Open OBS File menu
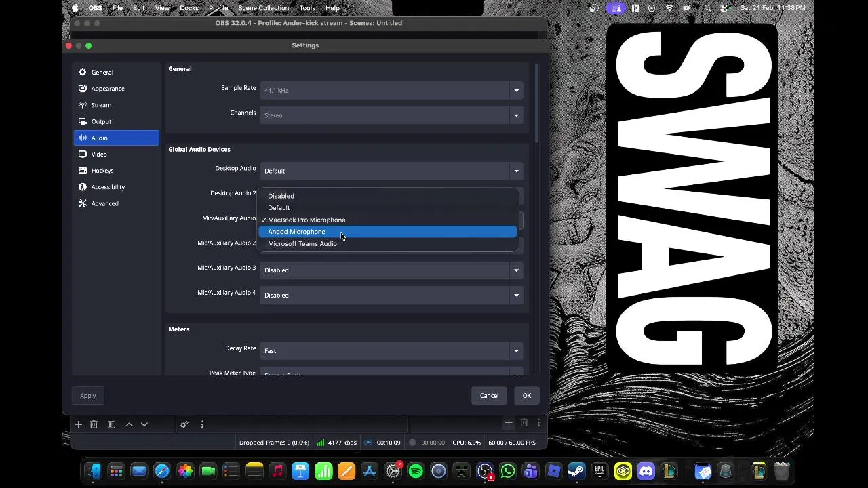Image resolution: width=868 pixels, height=488 pixels. click(117, 8)
